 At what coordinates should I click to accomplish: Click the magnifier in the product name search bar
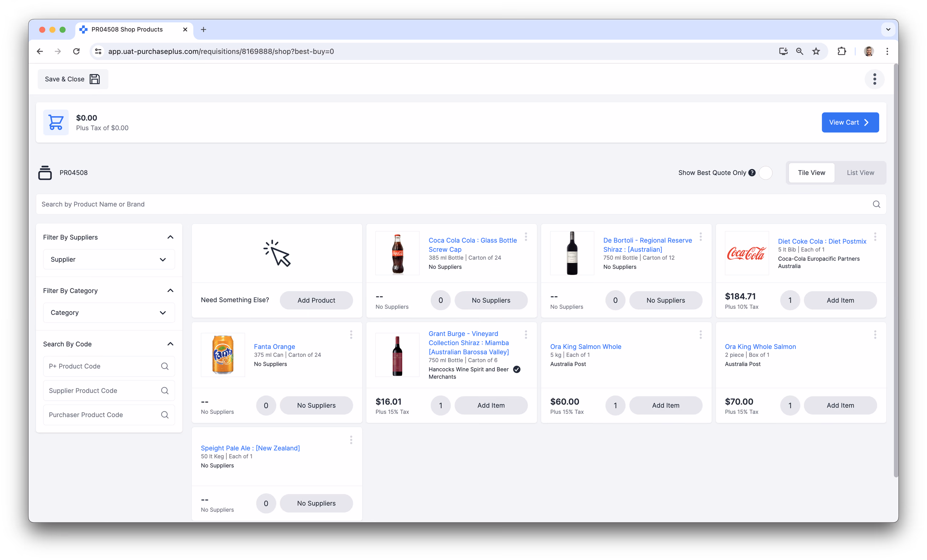(x=876, y=204)
